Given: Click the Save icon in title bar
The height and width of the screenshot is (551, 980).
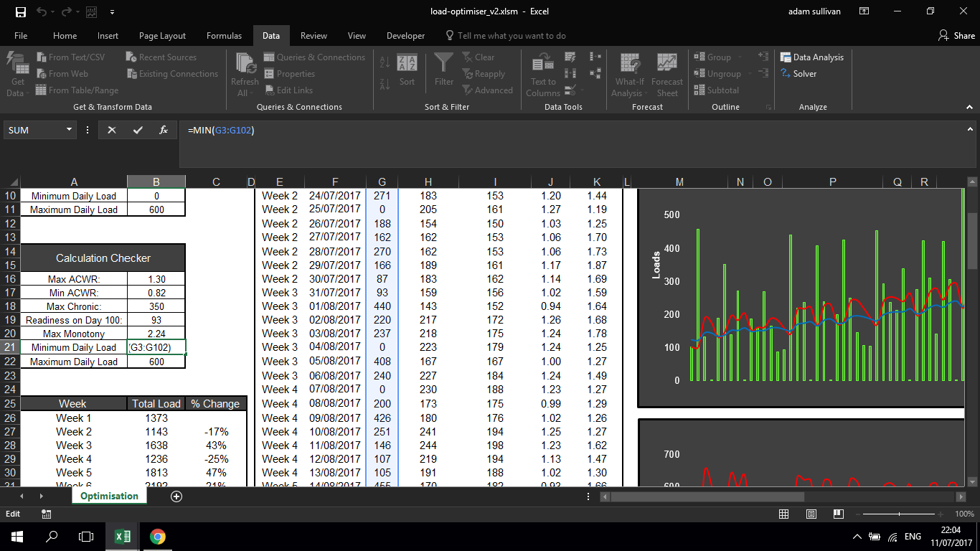Looking at the screenshot, I should [x=20, y=12].
